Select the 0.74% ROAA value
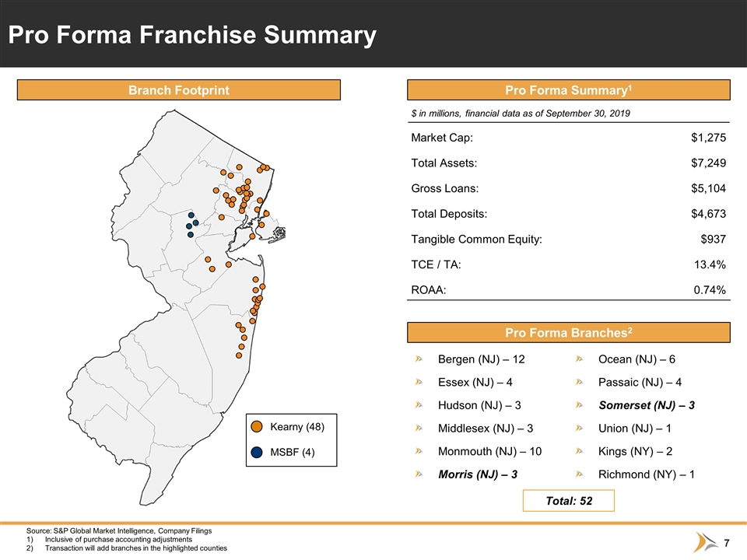The height and width of the screenshot is (560, 747). point(710,290)
